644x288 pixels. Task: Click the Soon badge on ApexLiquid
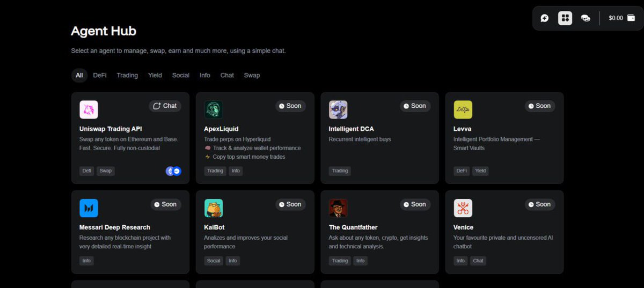click(x=290, y=106)
